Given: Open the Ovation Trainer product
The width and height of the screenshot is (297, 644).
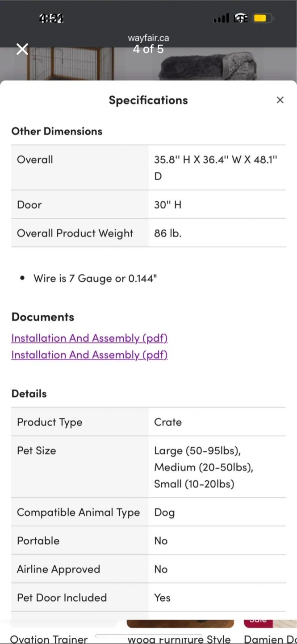Looking at the screenshot, I should coord(49,639).
